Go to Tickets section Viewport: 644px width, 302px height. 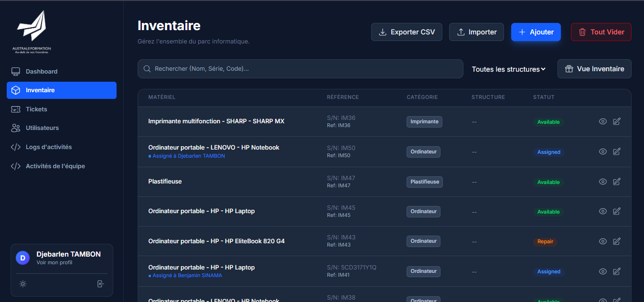62,109
